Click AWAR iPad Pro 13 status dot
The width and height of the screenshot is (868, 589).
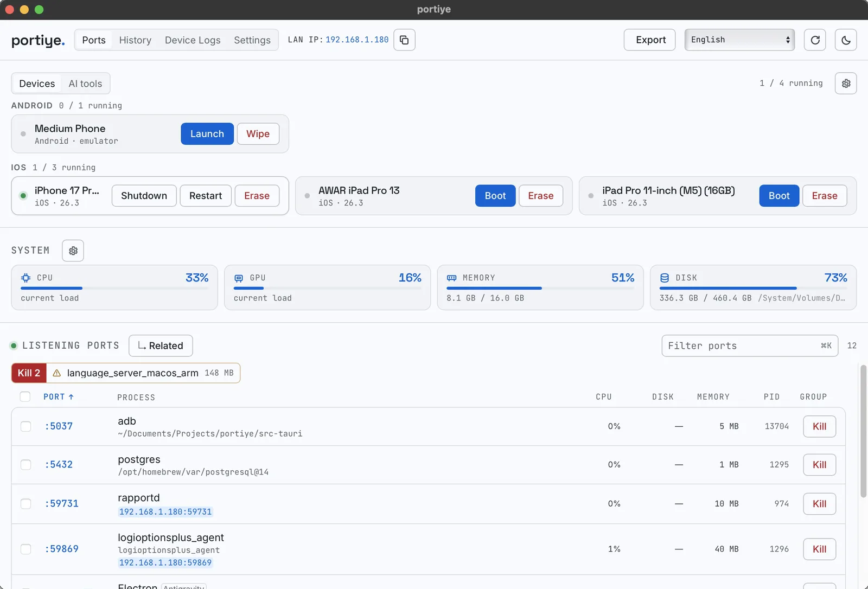coord(307,196)
